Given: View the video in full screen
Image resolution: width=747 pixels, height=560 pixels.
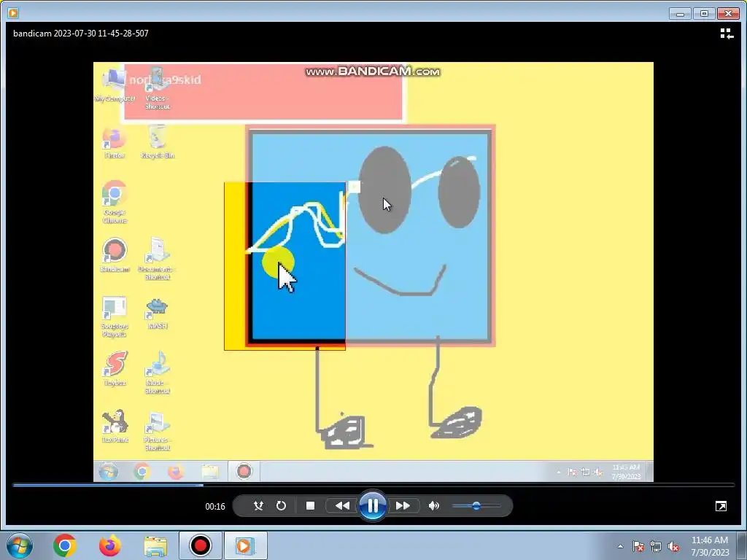Looking at the screenshot, I should click(x=721, y=506).
